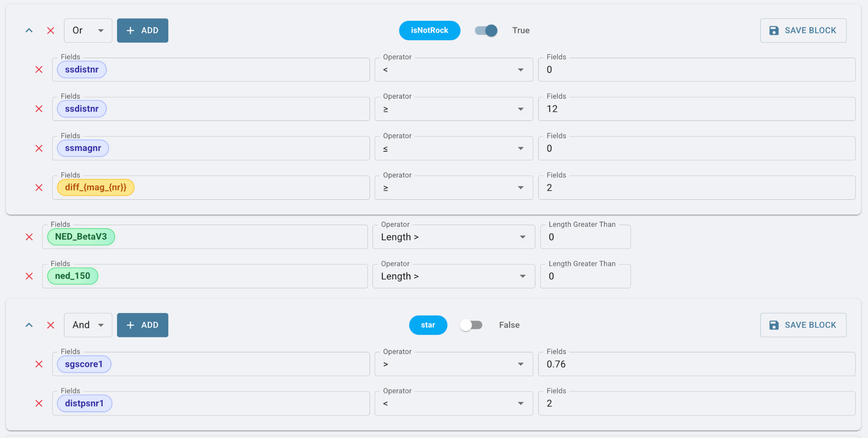Delete the star block with red X

click(x=50, y=325)
